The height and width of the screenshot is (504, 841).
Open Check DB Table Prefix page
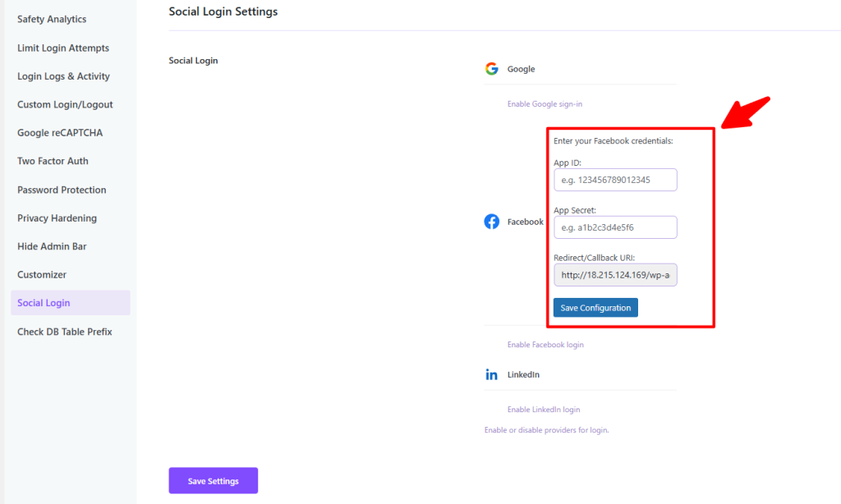pos(64,332)
